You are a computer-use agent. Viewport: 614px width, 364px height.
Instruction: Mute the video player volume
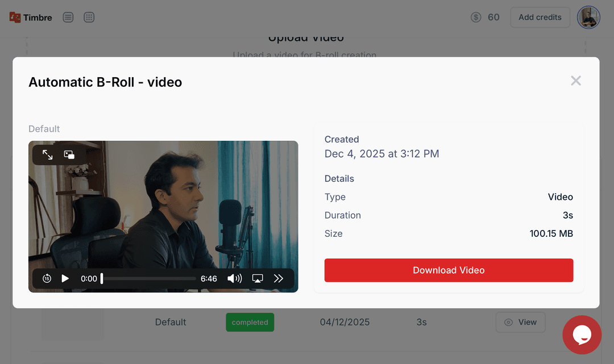tap(234, 278)
